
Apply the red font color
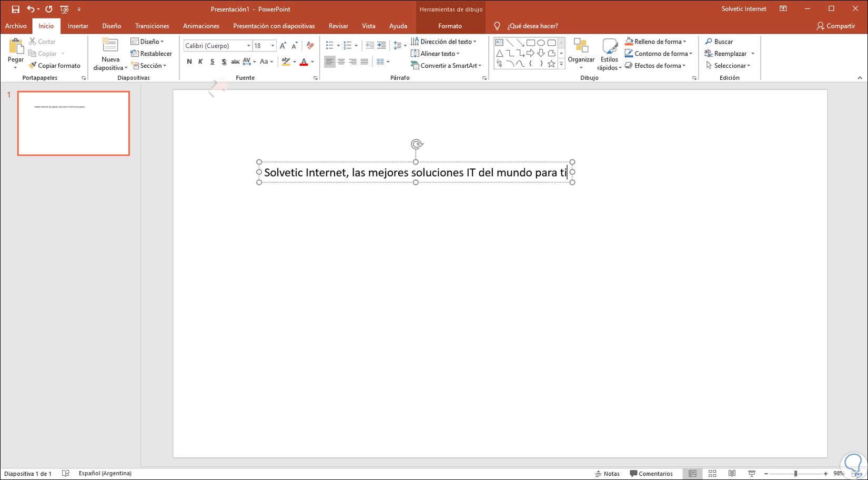(304, 62)
